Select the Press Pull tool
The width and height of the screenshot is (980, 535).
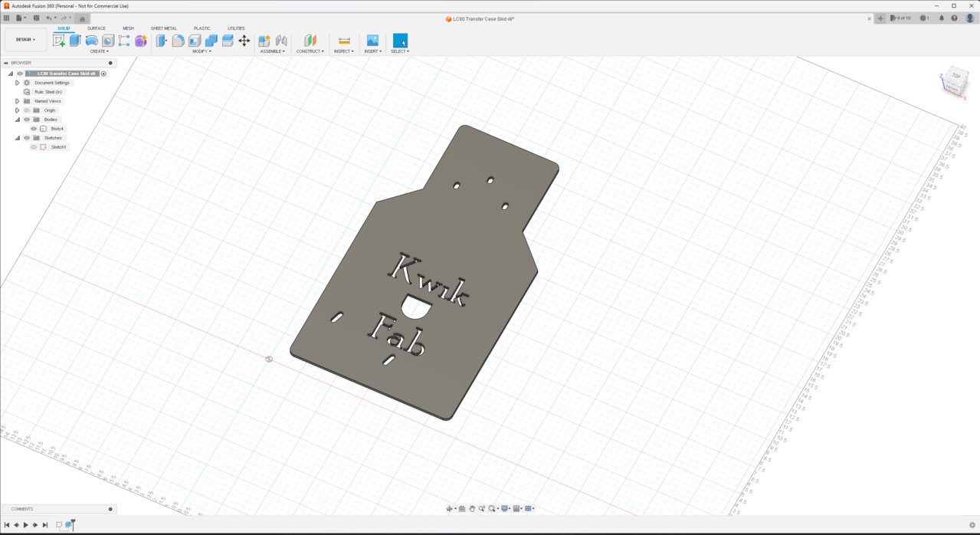(x=162, y=41)
